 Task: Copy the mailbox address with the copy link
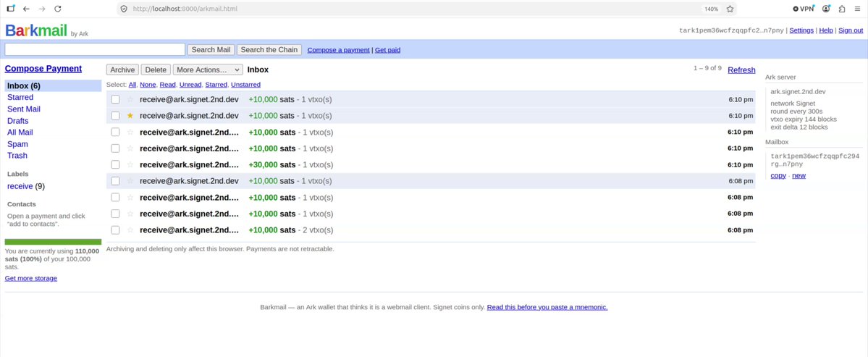pos(778,175)
